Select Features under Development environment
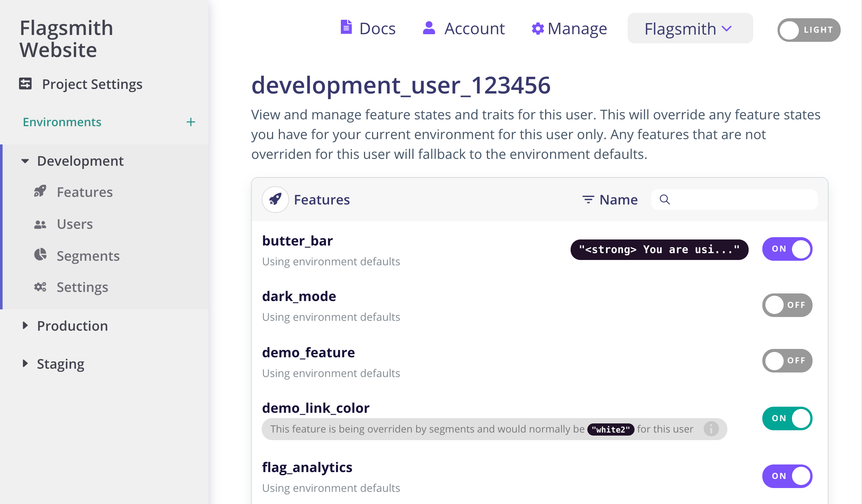The height and width of the screenshot is (504, 862). 84,192
